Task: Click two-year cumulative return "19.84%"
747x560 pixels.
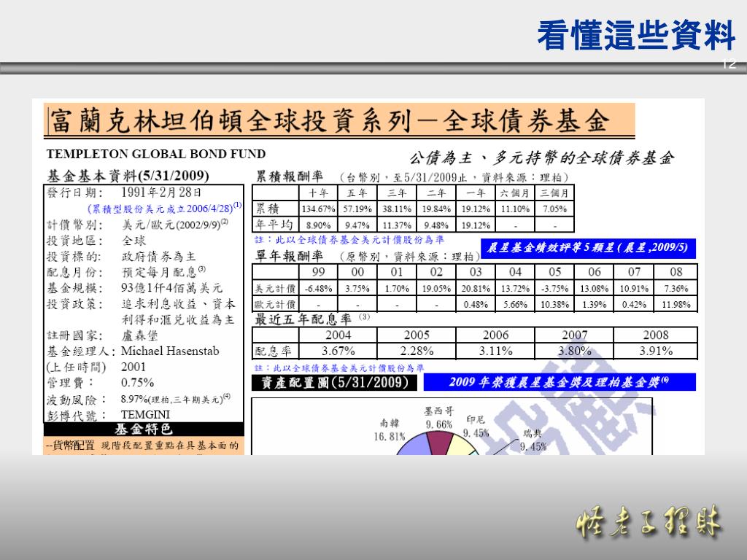Action: point(436,209)
